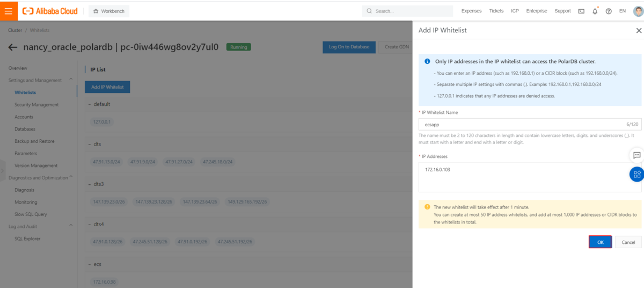Screen dimensions: 644x288
Task: Open the Tickets menu
Action: coord(496,11)
